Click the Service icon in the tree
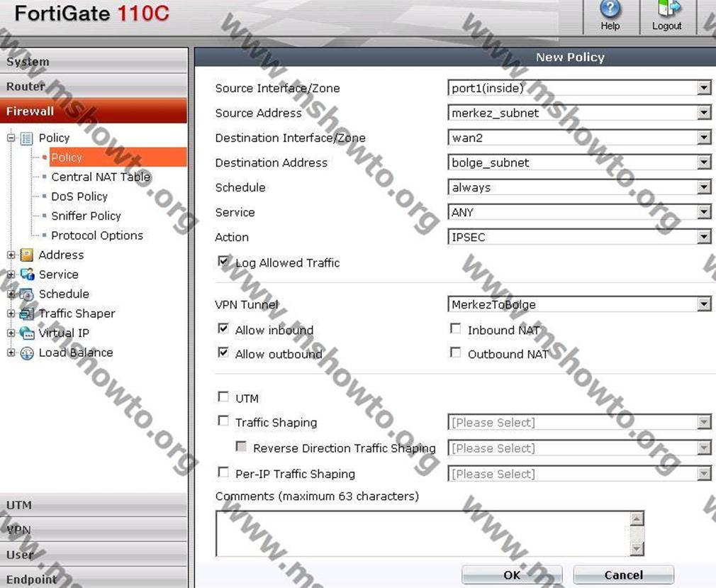The height and width of the screenshot is (588, 716). point(27,274)
